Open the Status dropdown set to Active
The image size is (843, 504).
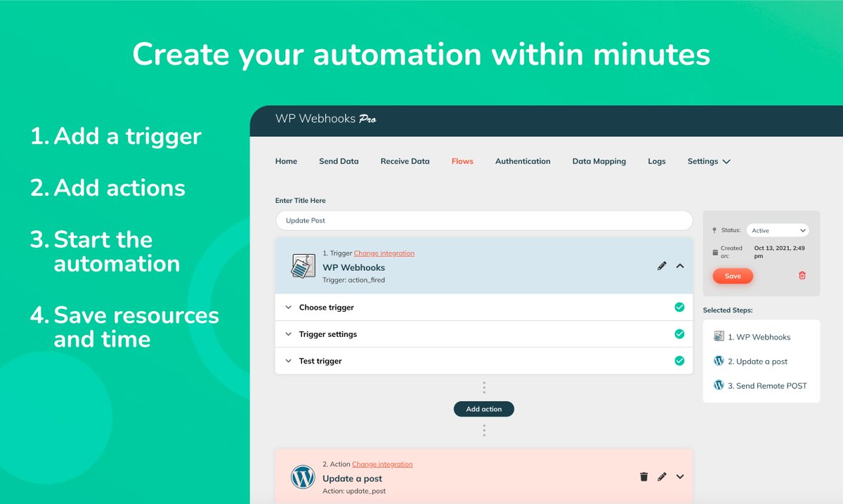(x=778, y=230)
